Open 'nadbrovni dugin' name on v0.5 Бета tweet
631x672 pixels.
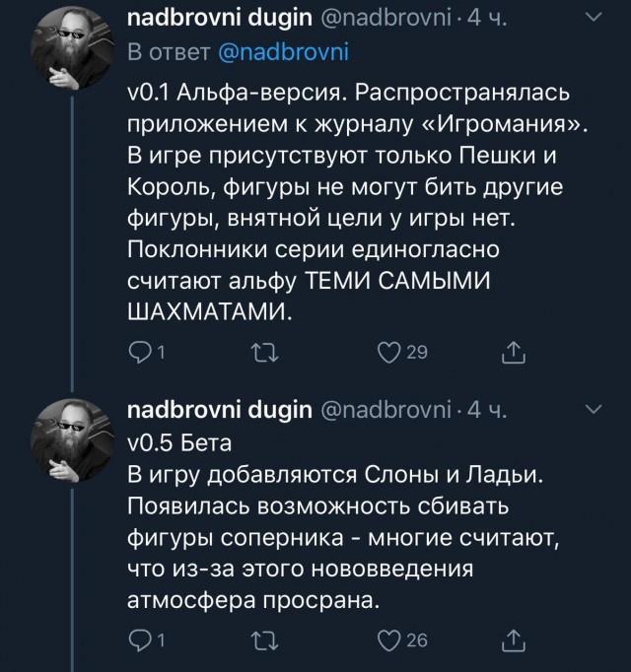coord(219,409)
